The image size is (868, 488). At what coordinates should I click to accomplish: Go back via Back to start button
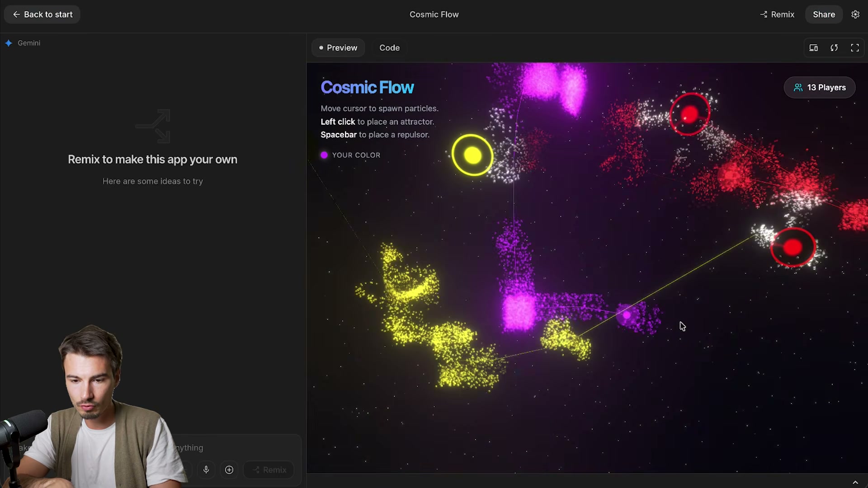click(x=42, y=14)
